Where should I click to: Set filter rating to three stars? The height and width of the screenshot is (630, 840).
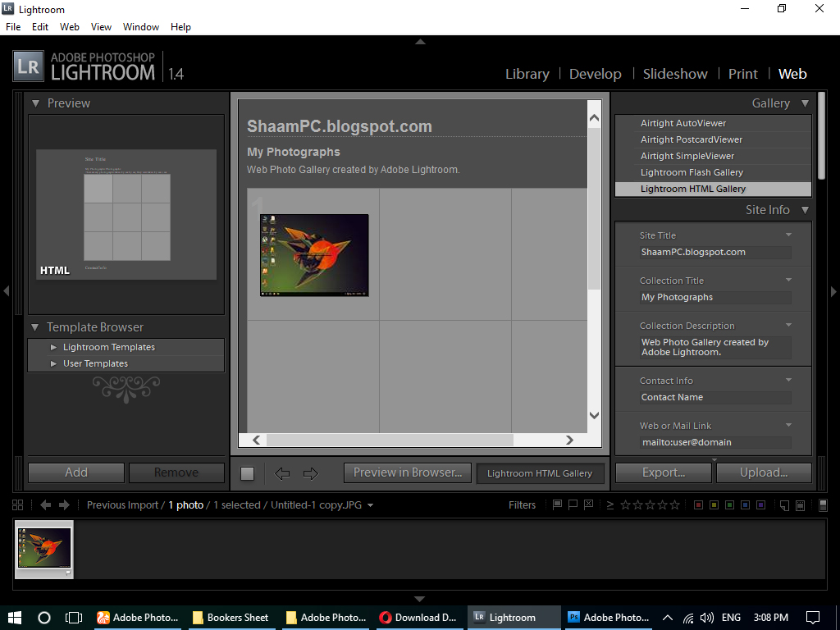[x=650, y=504]
